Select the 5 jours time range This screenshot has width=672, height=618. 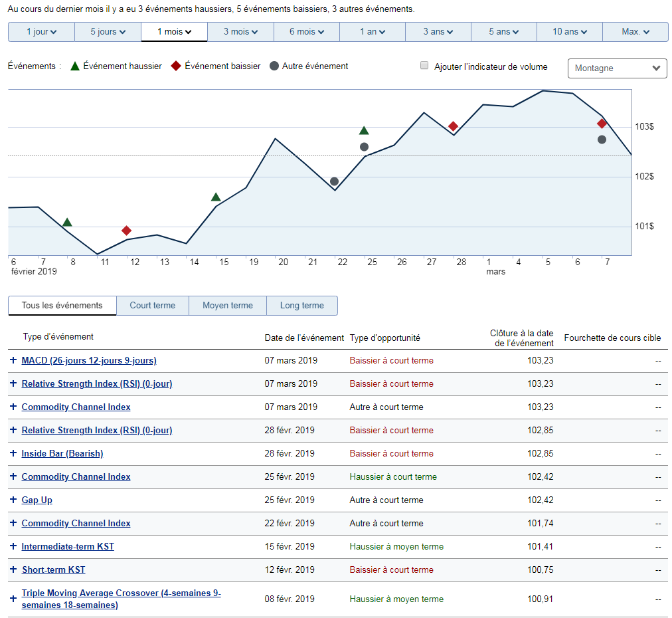pyautogui.click(x=108, y=32)
